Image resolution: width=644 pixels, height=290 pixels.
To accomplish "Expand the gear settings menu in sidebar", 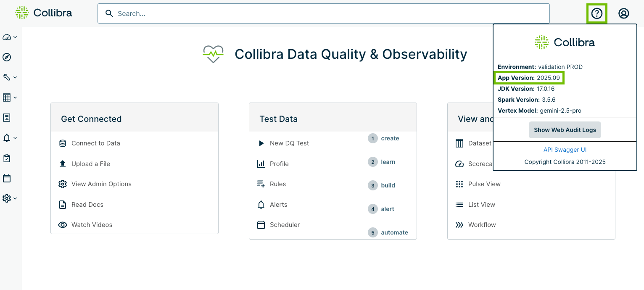I will pyautogui.click(x=9, y=198).
